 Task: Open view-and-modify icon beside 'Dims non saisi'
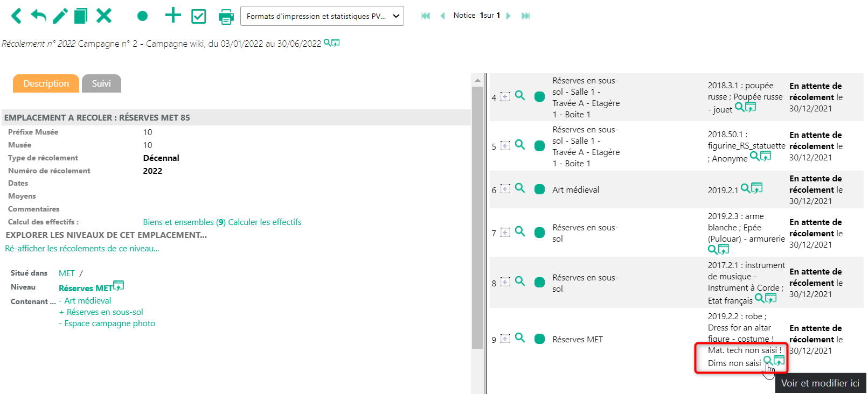779,360
